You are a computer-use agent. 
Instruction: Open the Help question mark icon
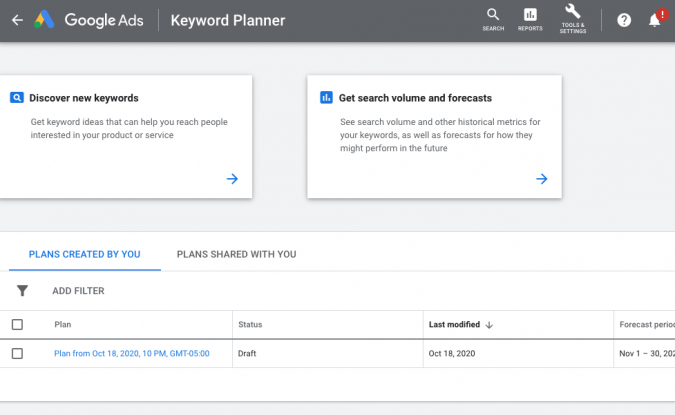[624, 20]
